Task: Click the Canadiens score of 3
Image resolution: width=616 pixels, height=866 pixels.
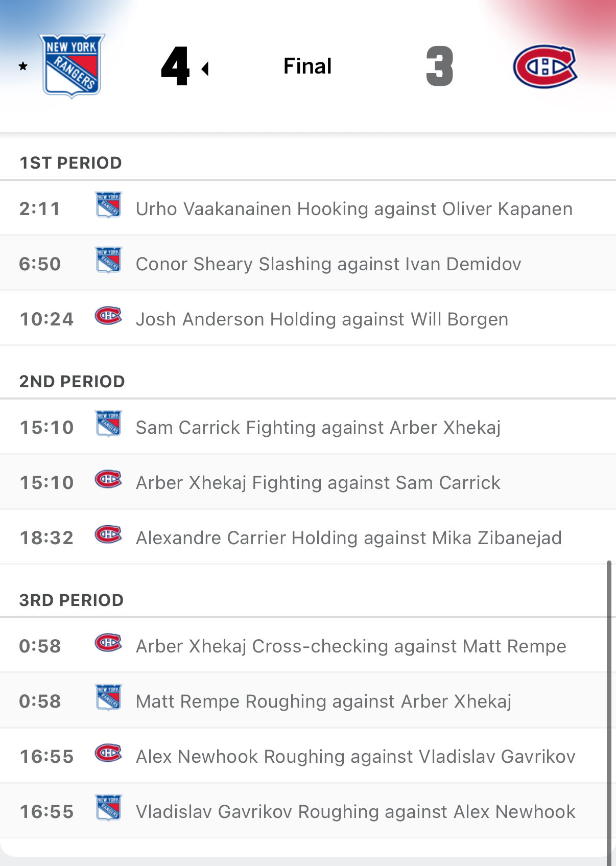Action: pos(439,66)
